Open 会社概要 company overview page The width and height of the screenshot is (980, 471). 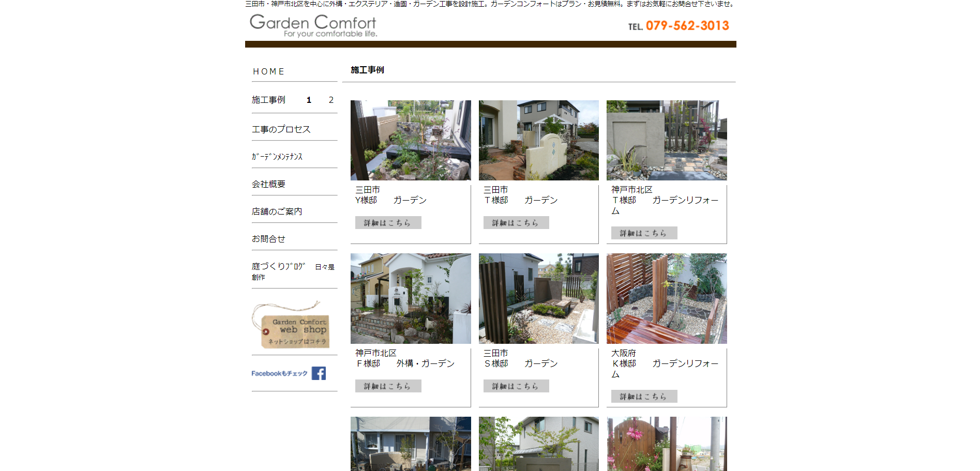coord(268,184)
